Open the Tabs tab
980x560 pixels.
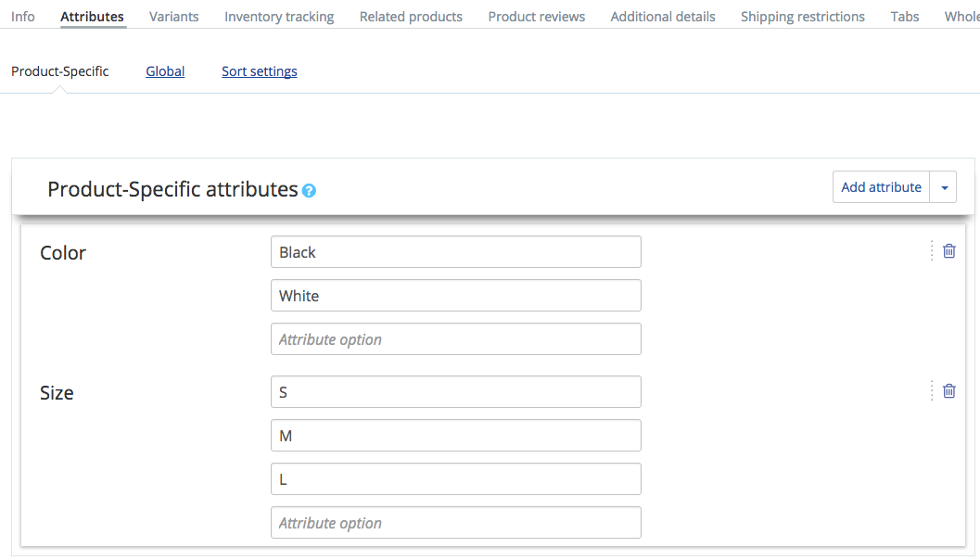point(904,16)
